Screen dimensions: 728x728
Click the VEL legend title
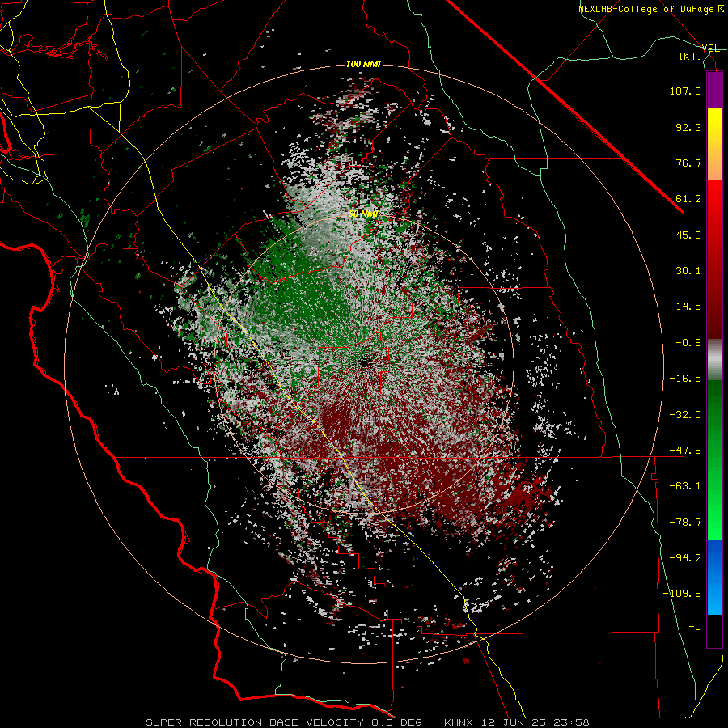click(x=710, y=49)
